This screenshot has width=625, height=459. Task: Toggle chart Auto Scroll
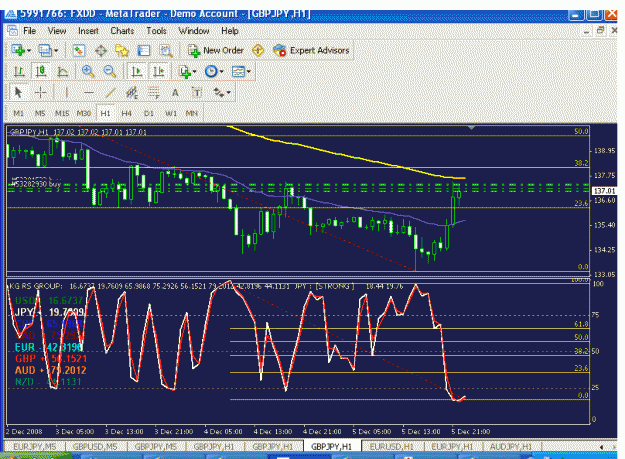137,72
